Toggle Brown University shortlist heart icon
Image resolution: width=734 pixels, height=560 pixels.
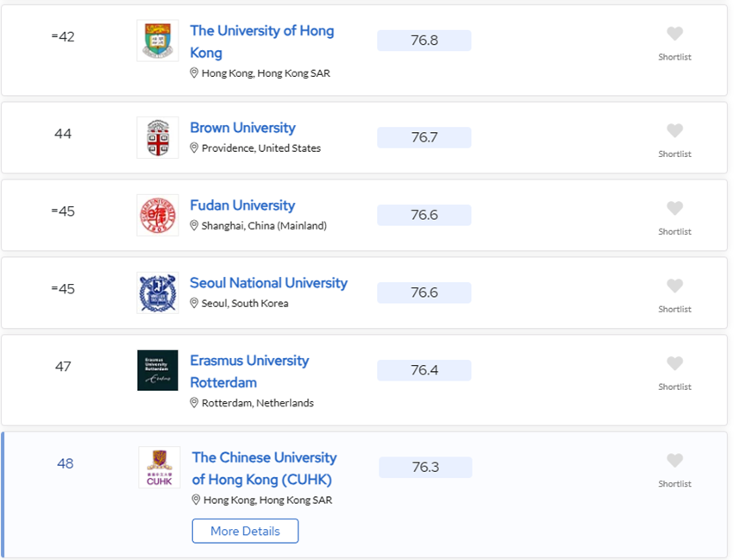[x=674, y=130]
